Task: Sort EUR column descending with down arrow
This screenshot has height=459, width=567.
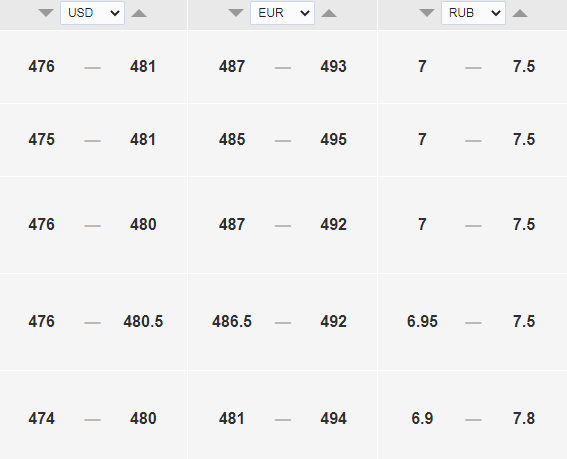Action: pyautogui.click(x=236, y=13)
